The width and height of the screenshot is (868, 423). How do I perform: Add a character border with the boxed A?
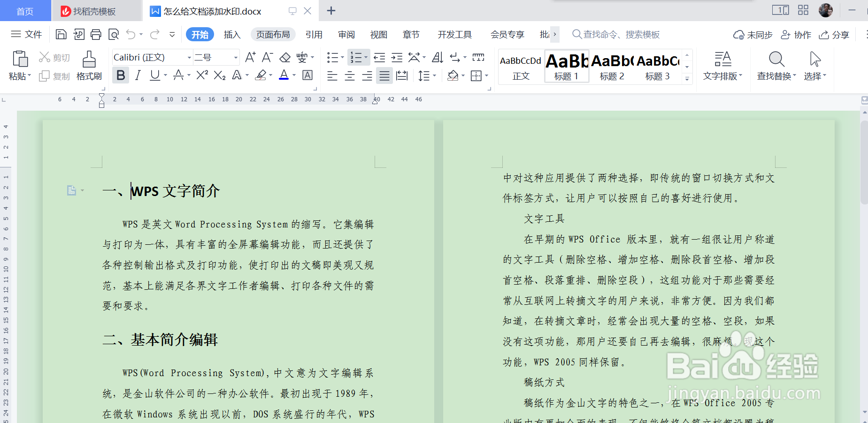[307, 75]
